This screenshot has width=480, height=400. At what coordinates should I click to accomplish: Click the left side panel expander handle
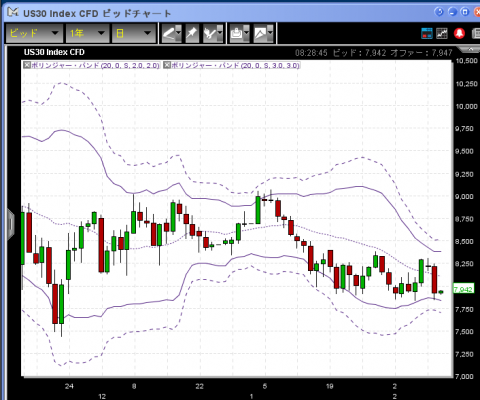click(11, 224)
